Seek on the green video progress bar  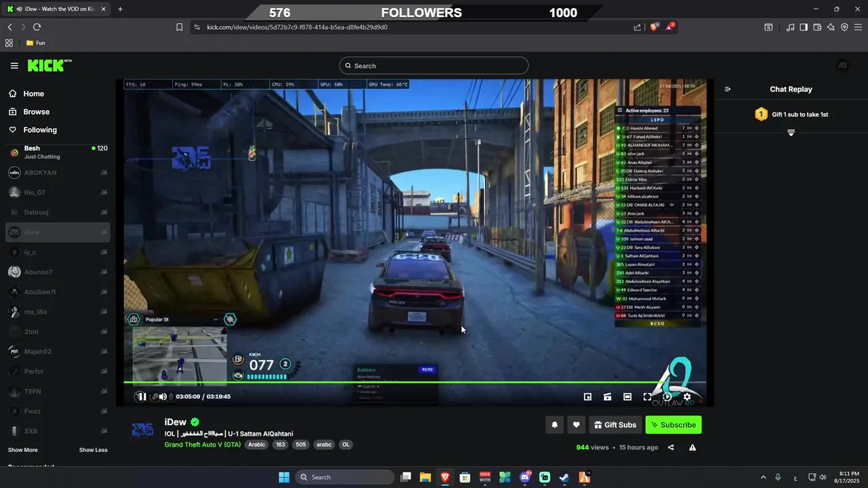415,383
